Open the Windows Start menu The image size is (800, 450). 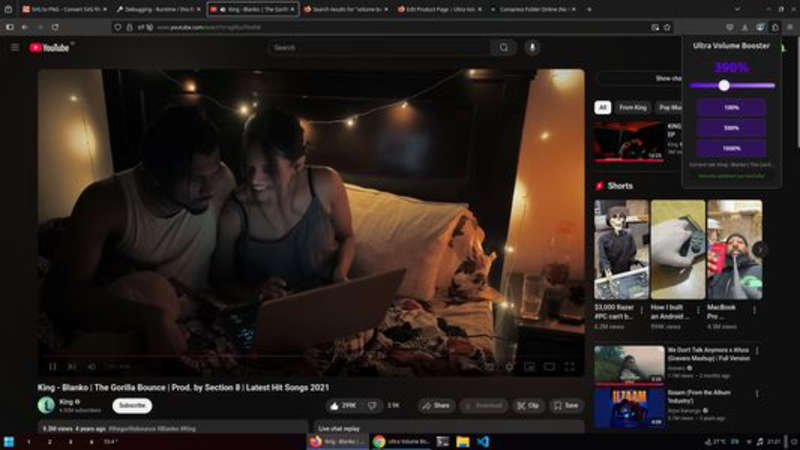pos(9,442)
